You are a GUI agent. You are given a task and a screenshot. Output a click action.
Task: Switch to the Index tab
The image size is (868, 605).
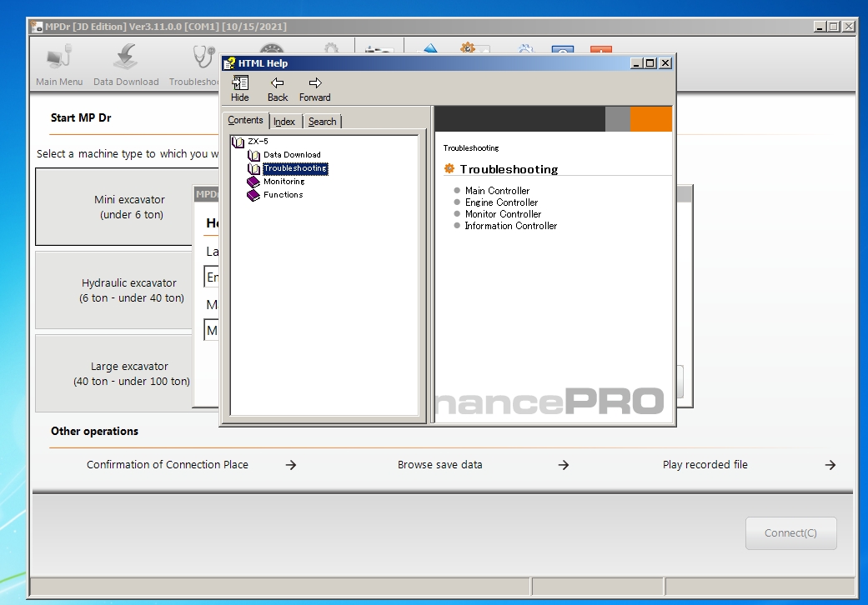click(284, 122)
